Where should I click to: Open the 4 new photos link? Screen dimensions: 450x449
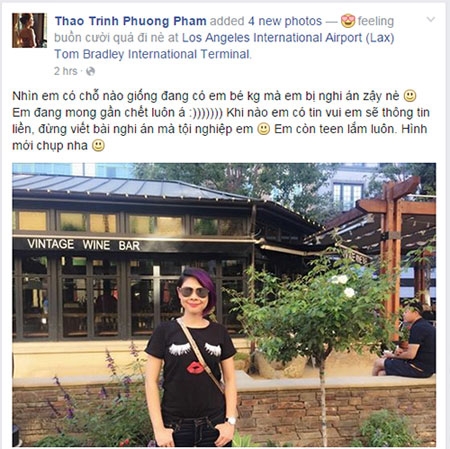[x=285, y=21]
